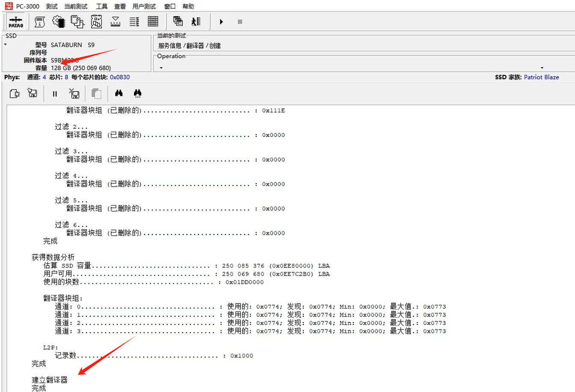Click the cascading windows icon

(178, 22)
